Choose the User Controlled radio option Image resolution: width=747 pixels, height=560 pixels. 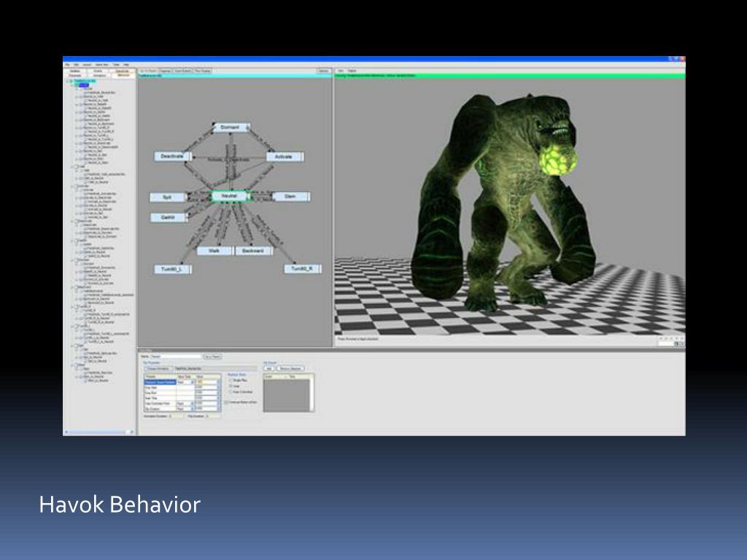point(231,392)
